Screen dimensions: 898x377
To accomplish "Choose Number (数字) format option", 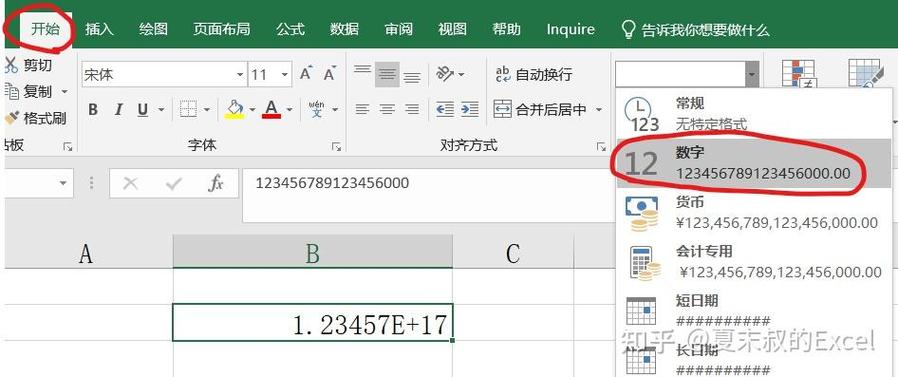I will (x=754, y=163).
